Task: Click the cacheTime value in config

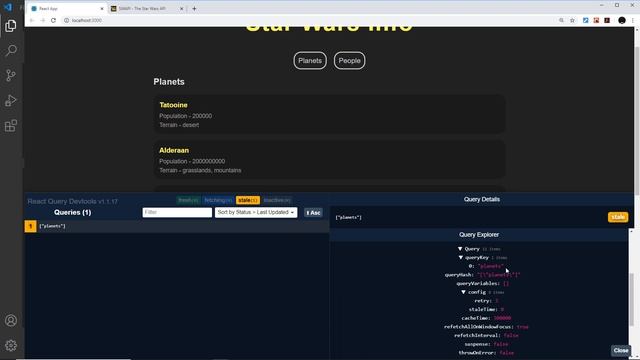Action: pos(502,318)
